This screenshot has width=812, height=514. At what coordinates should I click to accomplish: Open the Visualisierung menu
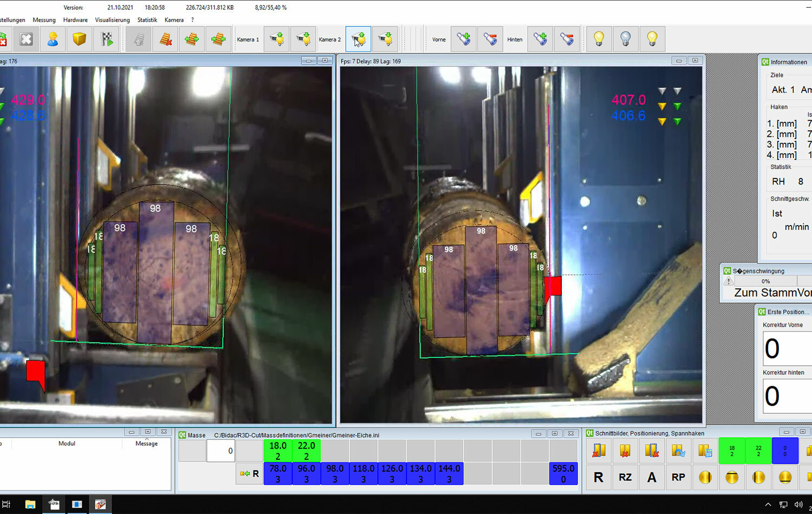[x=113, y=20]
